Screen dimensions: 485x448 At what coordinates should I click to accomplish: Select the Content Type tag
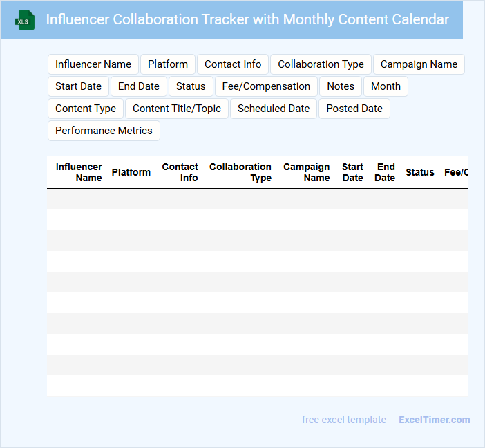pyautogui.click(x=86, y=109)
